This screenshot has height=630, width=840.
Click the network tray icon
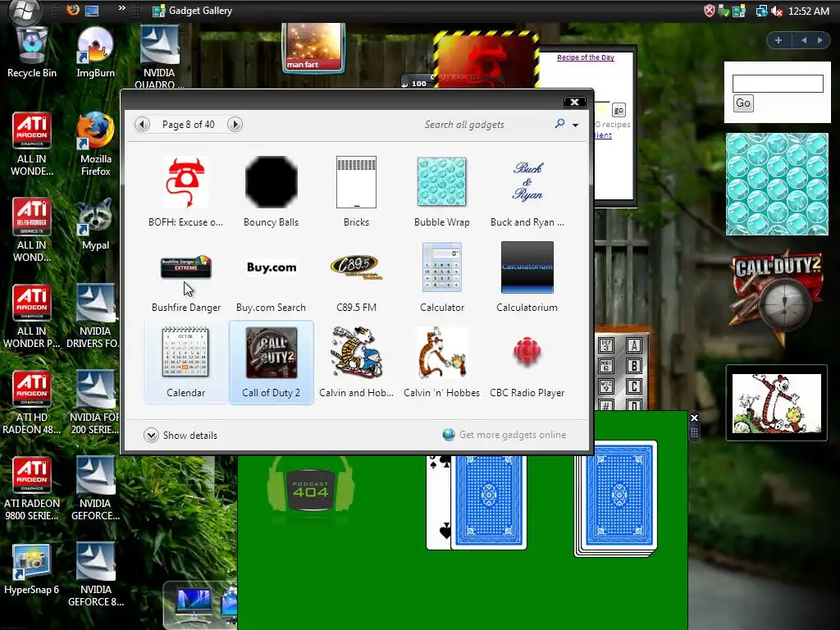click(761, 11)
